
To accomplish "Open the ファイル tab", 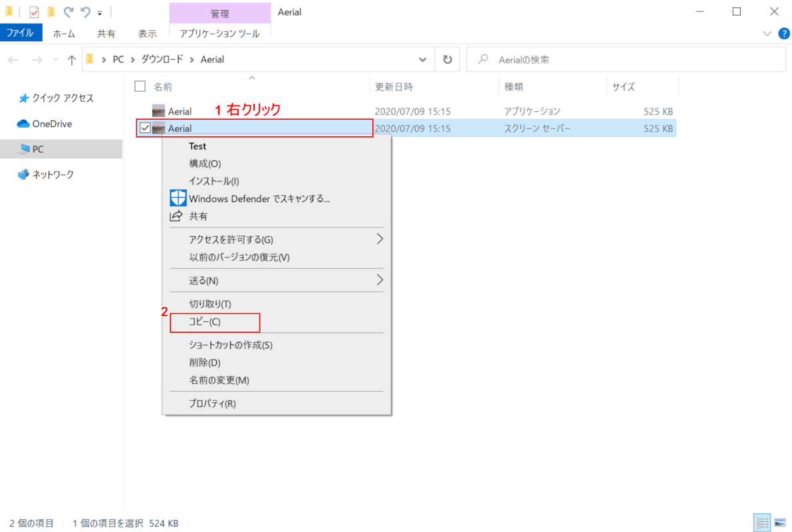I will (21, 33).
